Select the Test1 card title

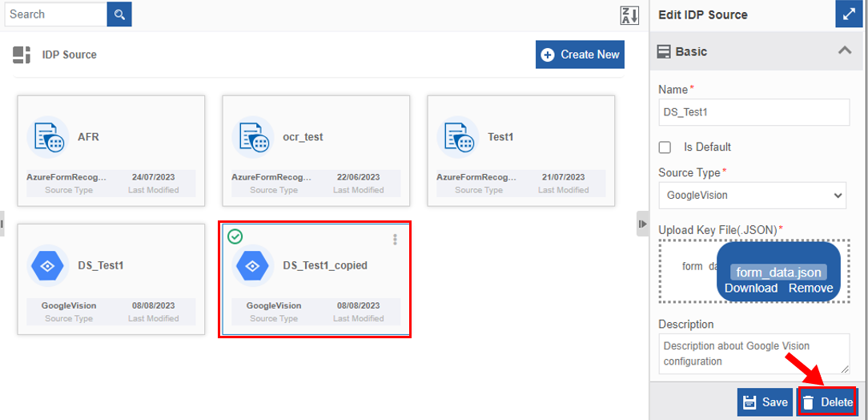click(500, 137)
